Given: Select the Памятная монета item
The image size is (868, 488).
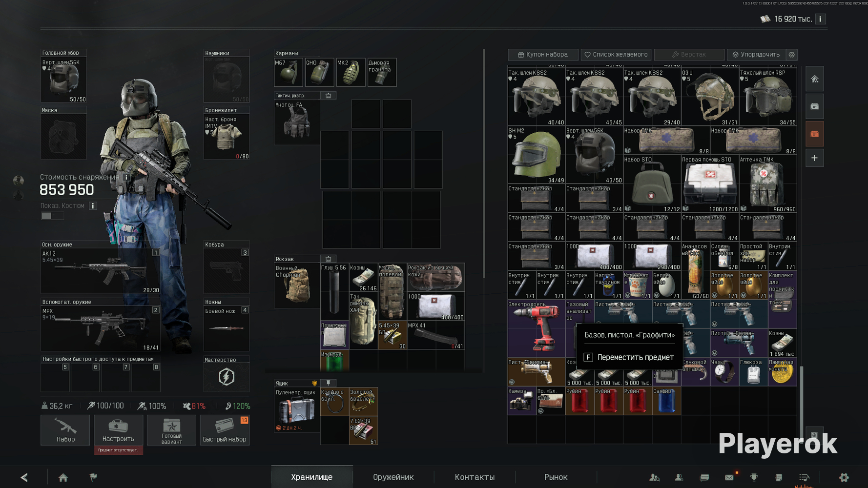Looking at the screenshot, I should [783, 372].
